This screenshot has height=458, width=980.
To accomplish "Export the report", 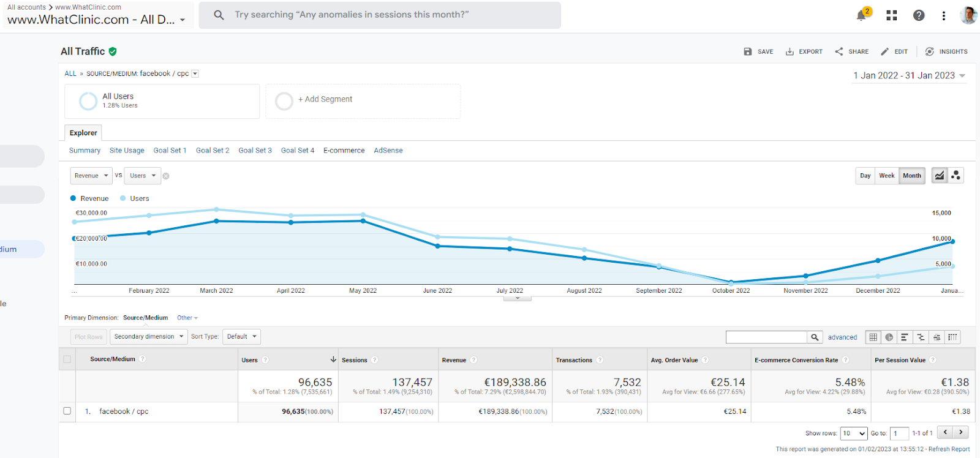I will (x=804, y=51).
